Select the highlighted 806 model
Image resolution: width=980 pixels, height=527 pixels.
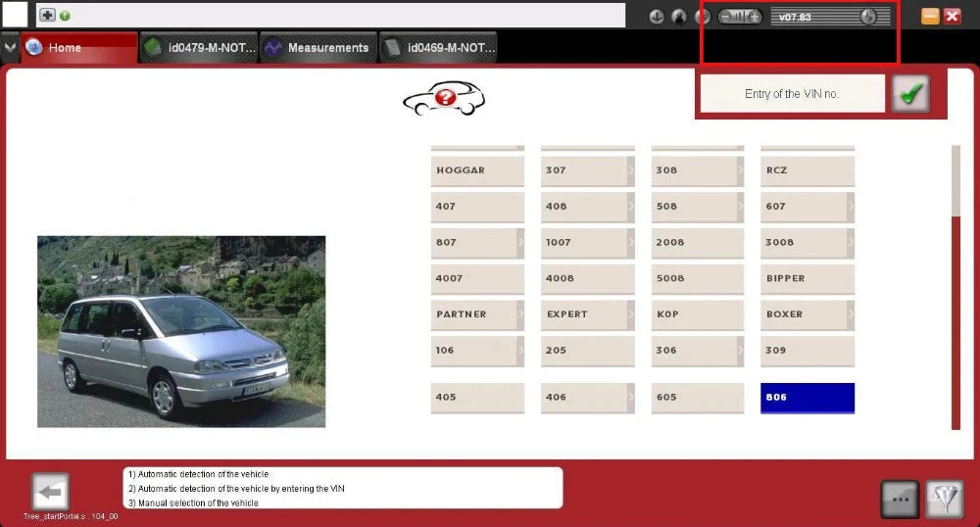(808, 398)
